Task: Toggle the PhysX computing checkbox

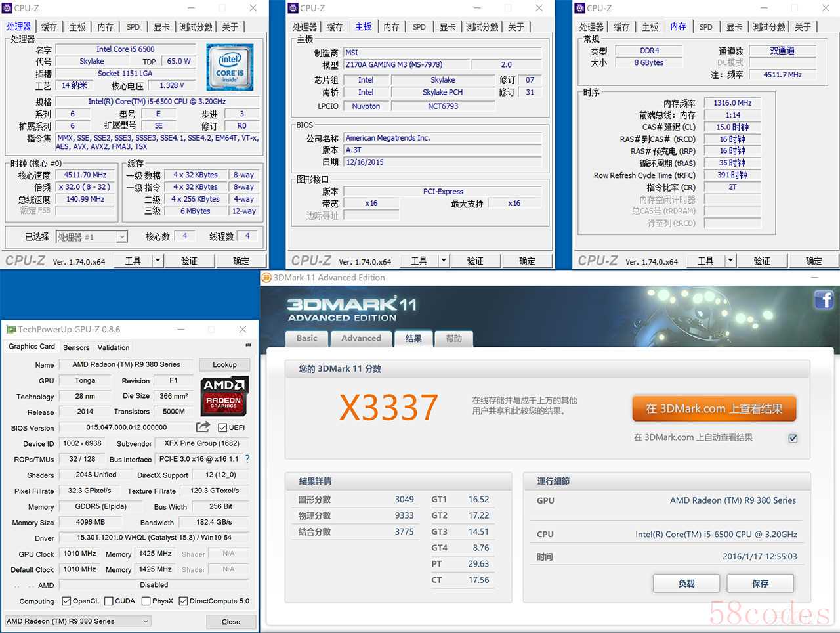Action: coord(146,601)
